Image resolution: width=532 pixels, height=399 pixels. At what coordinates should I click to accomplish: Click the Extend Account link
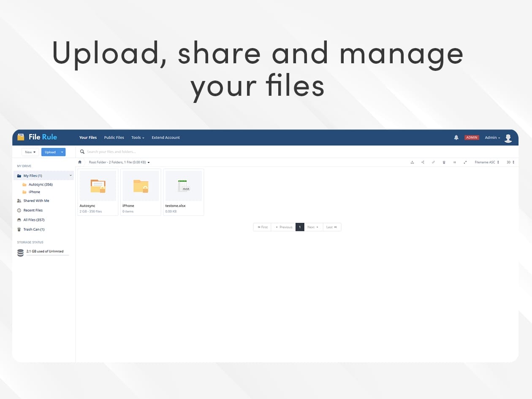166,137
